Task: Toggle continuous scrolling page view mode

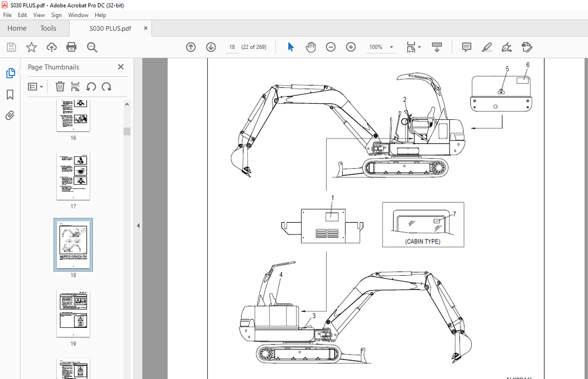Action: click(x=436, y=47)
